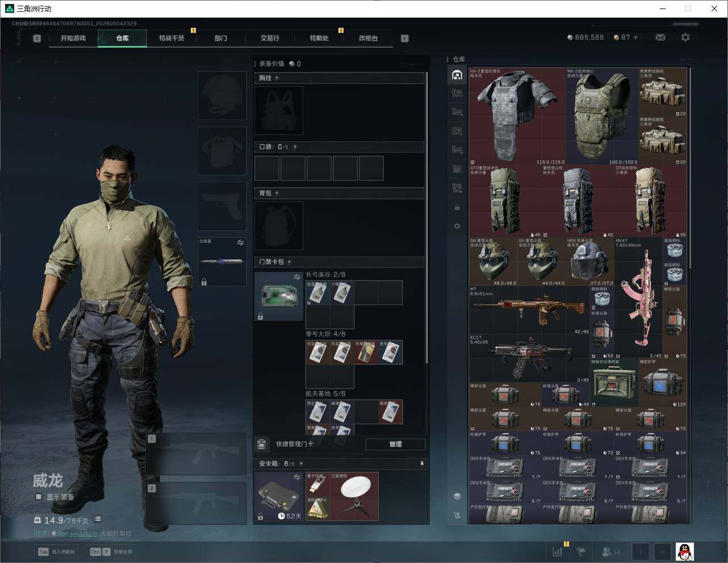Open the weight details list icon
This screenshot has width=728, height=563.
(x=98, y=519)
